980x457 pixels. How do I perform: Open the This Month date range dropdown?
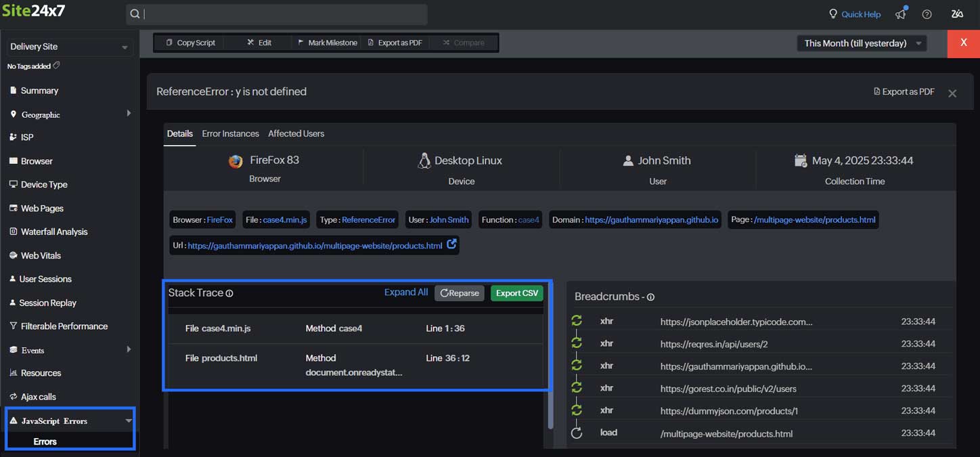coord(861,43)
